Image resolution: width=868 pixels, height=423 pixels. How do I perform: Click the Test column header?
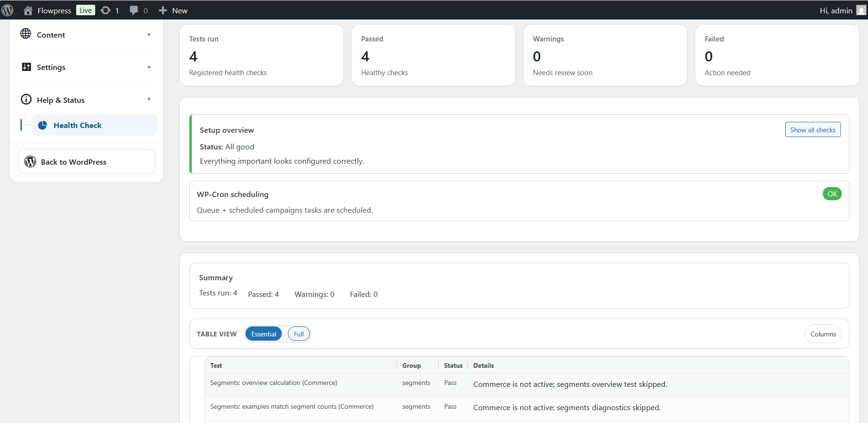click(x=216, y=365)
